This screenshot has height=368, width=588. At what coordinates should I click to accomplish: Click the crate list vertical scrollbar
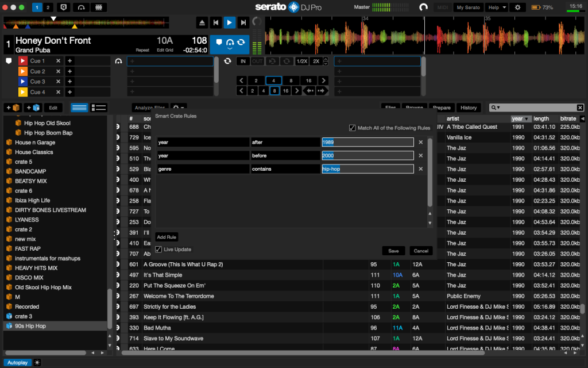(x=110, y=309)
